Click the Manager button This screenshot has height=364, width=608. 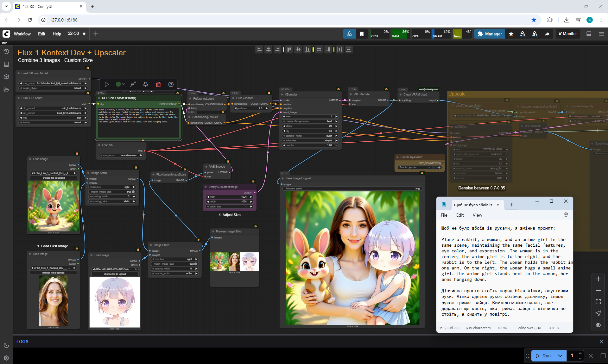tap(490, 34)
